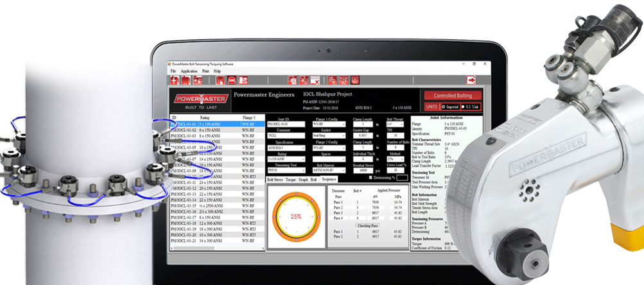Image resolution: width=644 pixels, height=285 pixels.
Task: Select row PM/IOCL/43-03 in the list
Action: pyautogui.click(x=217, y=135)
